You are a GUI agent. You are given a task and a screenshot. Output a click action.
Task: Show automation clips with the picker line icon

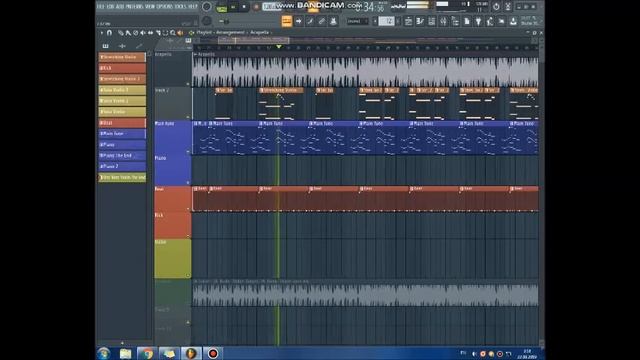(139, 46)
